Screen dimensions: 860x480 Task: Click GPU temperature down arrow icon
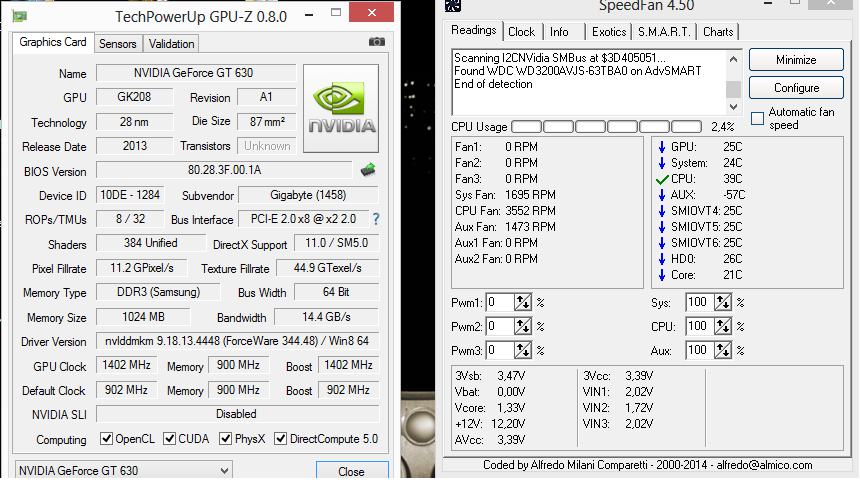click(661, 147)
